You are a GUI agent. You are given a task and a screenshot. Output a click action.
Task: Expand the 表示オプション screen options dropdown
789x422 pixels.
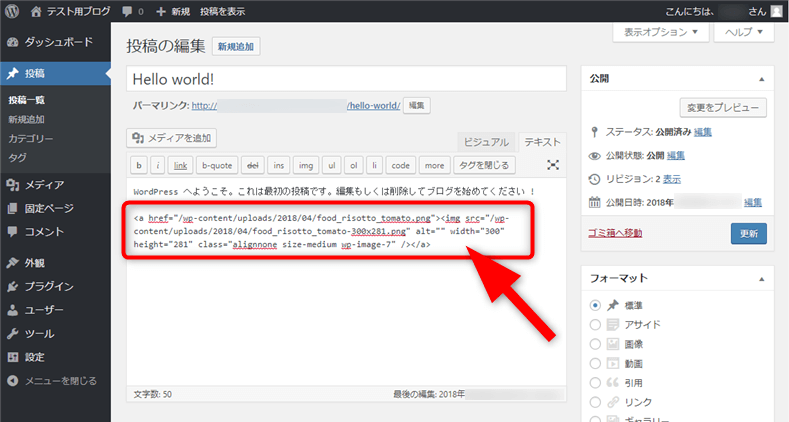pos(661,32)
